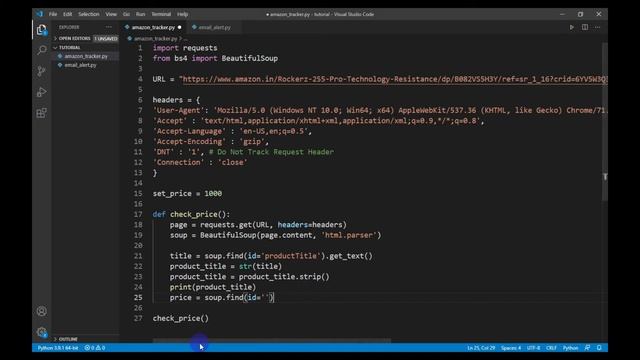
Task: Open the Accounts menu icon
Action: point(42,311)
